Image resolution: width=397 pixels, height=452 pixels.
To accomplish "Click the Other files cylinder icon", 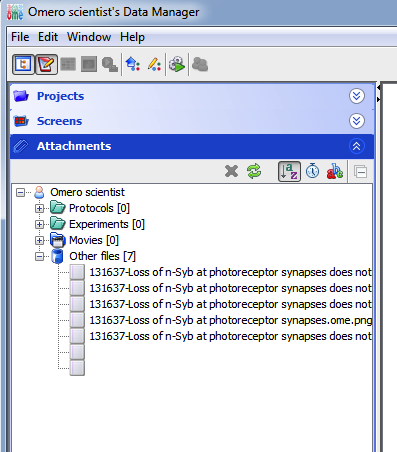I will [x=58, y=256].
